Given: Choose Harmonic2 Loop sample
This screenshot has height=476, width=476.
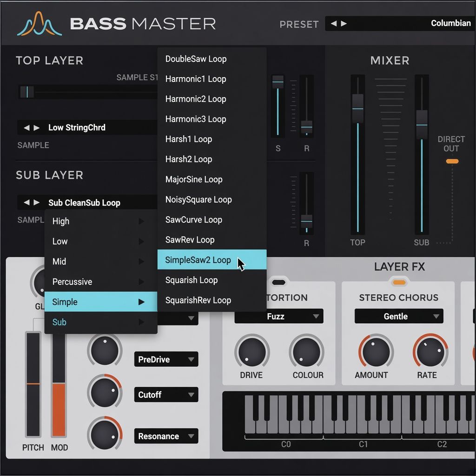Looking at the screenshot, I should click(x=212, y=99).
